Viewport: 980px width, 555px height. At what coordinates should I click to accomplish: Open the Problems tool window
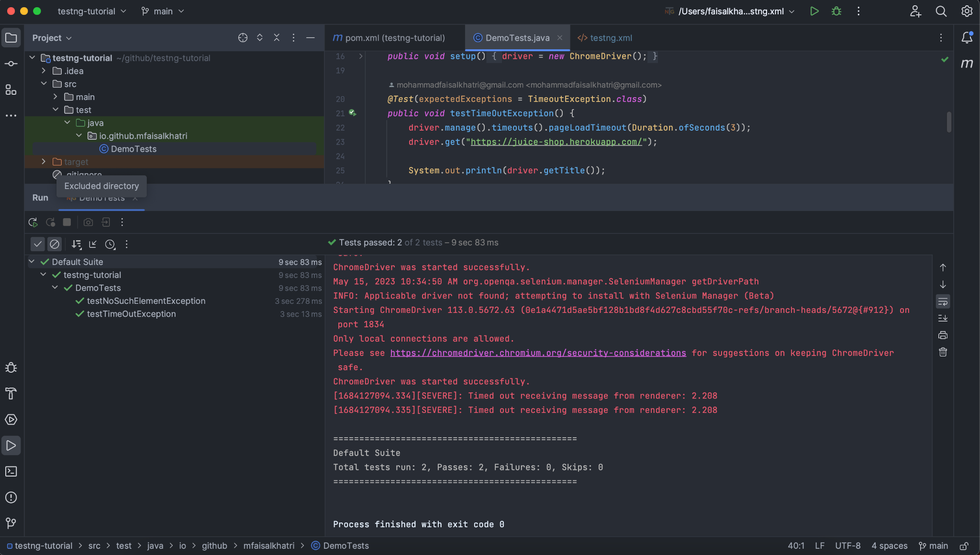11,498
